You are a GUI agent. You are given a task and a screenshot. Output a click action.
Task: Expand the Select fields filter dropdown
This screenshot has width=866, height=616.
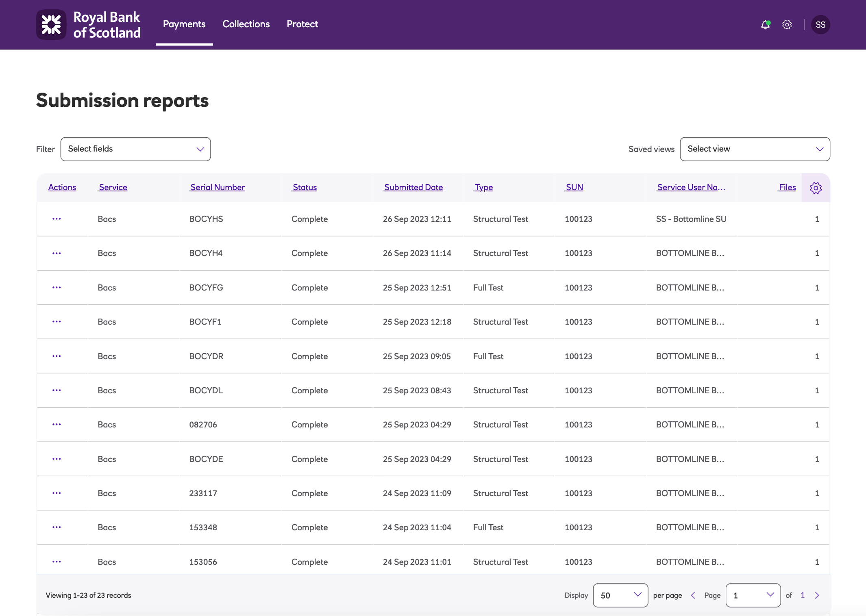135,149
